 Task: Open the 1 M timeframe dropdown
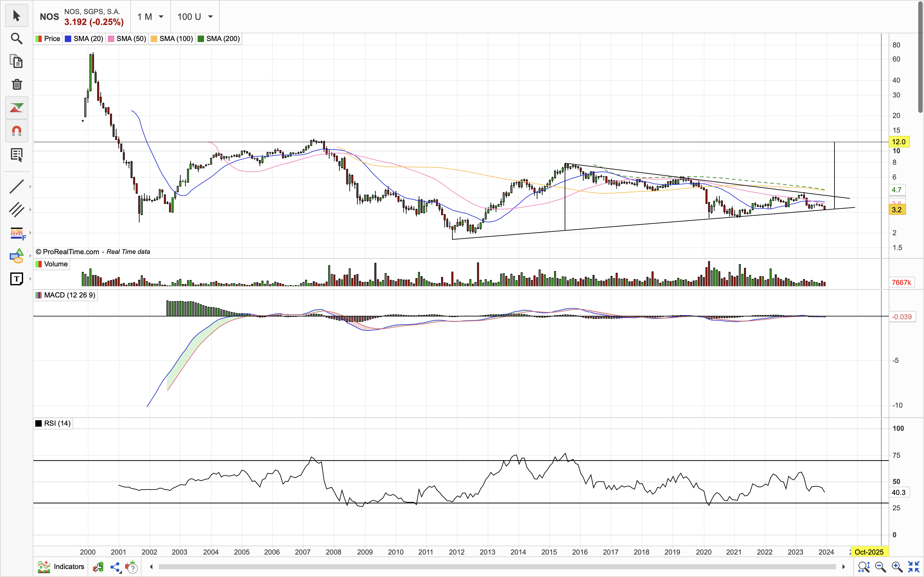[150, 17]
